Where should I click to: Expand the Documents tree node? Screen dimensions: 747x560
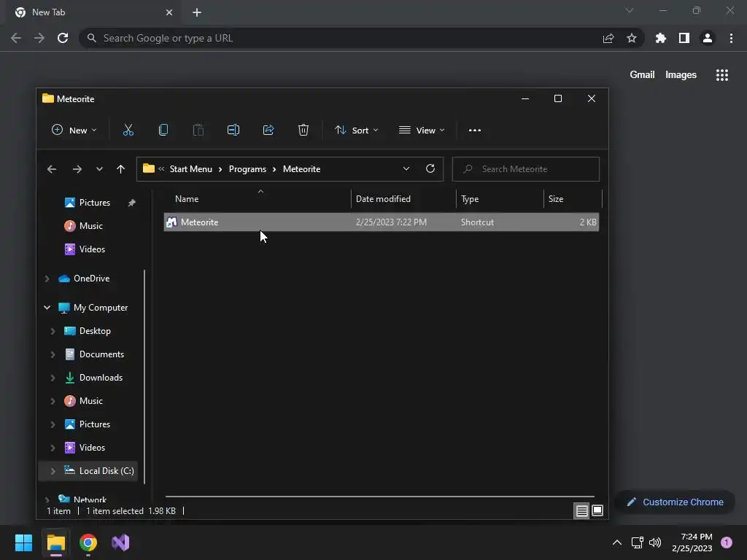[53, 354]
